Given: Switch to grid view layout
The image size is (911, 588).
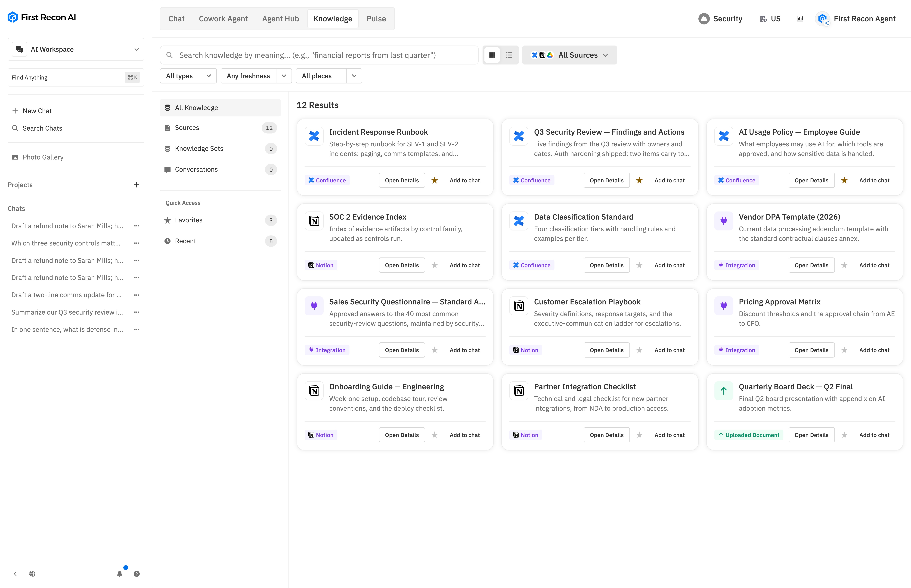Looking at the screenshot, I should tap(492, 55).
